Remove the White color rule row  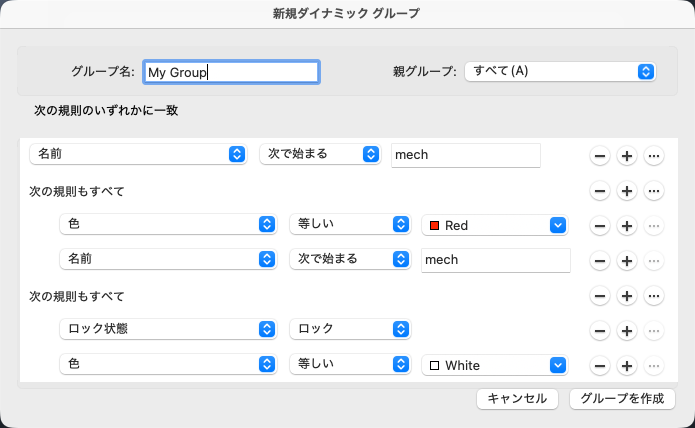[600, 366]
